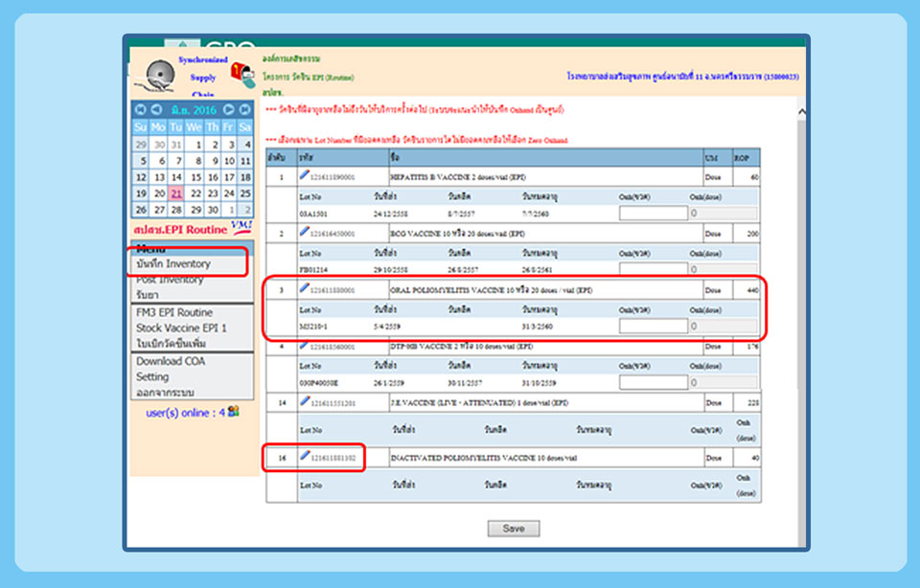Select FM3 EPI Routine menu entry
Viewport: 920px width, 588px height.
174,312
